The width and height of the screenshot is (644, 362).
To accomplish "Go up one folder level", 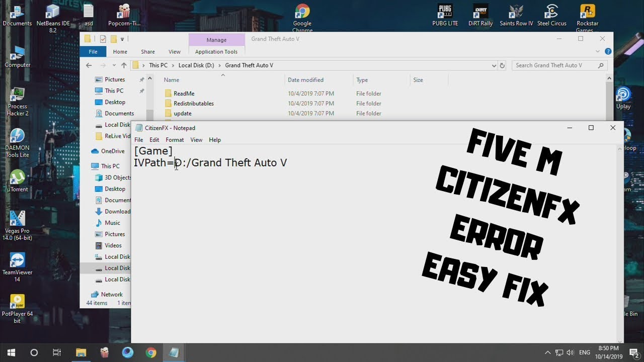I will coord(124,65).
